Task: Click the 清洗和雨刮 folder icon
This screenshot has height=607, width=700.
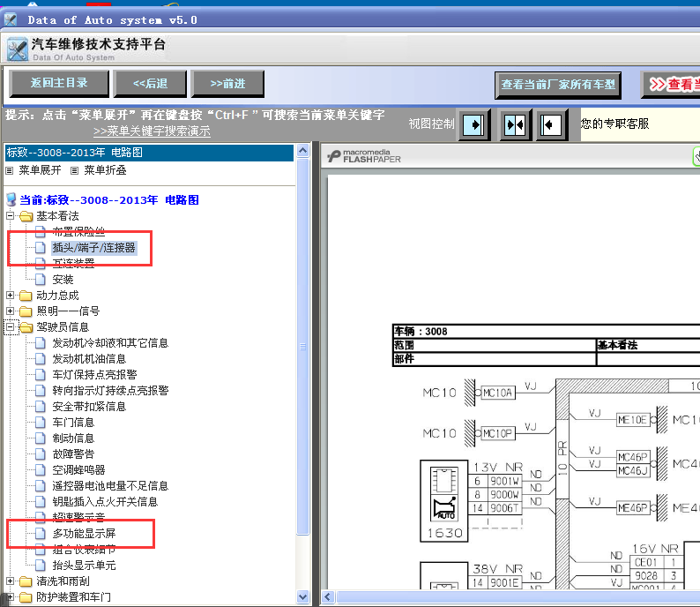Action: click(x=26, y=581)
